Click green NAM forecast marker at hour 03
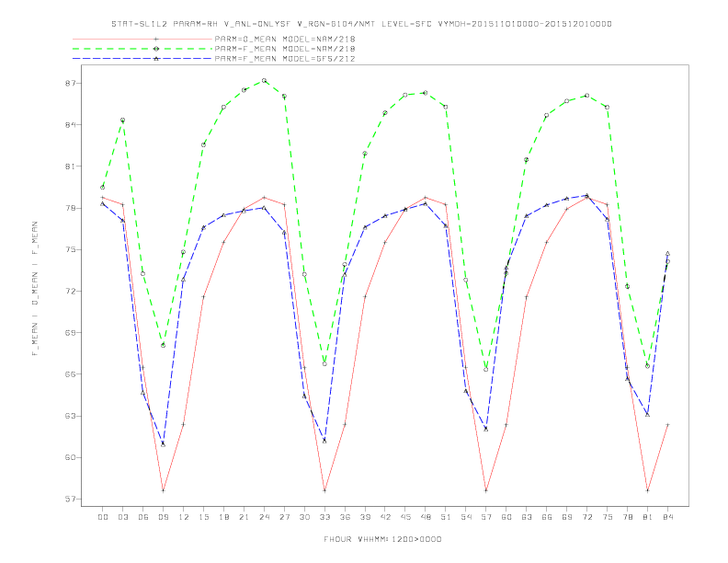The height and width of the screenshot is (563, 728). click(122, 121)
